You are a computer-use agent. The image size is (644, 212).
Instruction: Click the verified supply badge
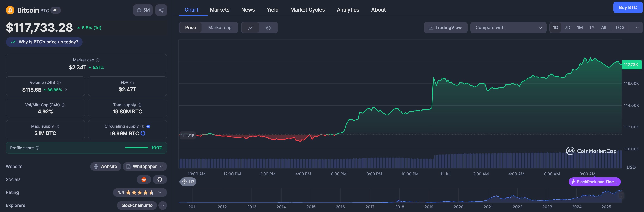click(x=148, y=127)
